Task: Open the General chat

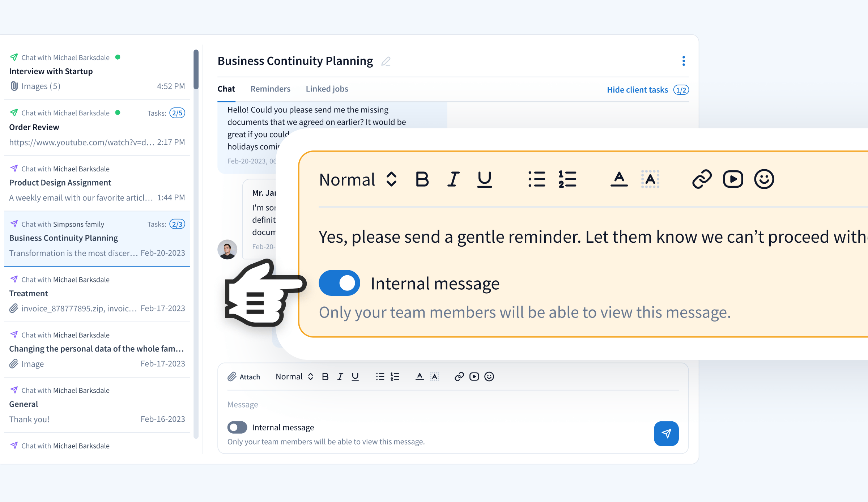Action: [97, 405]
